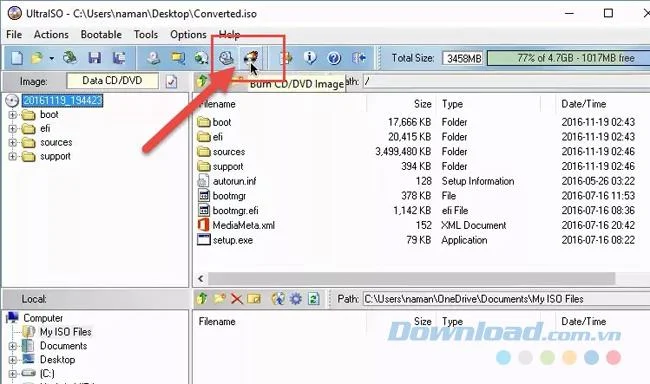Click the Compress ISO toolbar icon

[x=178, y=58]
